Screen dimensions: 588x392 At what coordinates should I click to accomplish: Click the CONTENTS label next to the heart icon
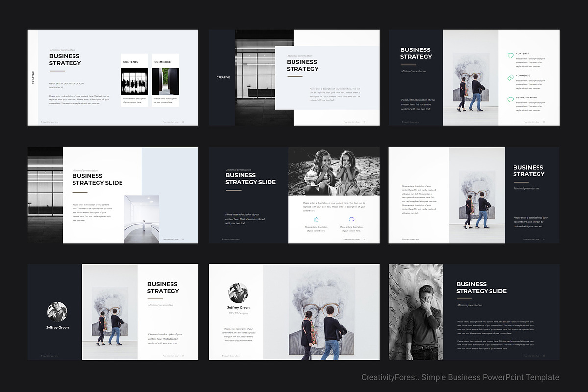(522, 53)
